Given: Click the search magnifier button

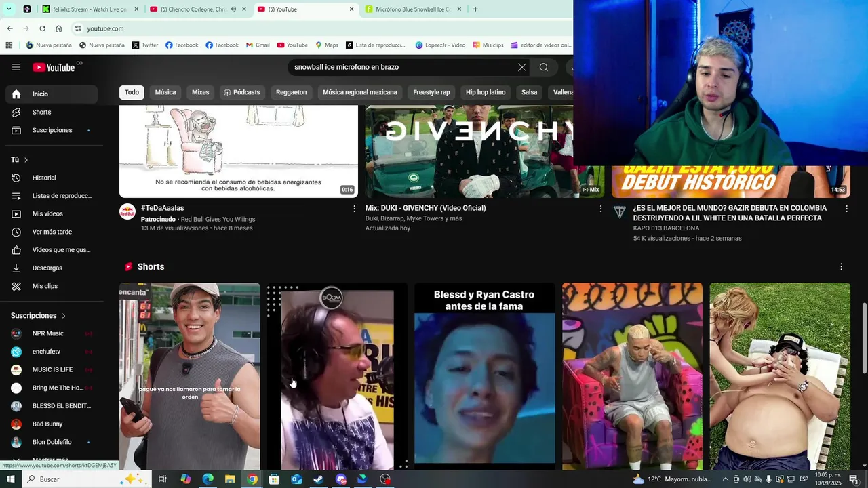Looking at the screenshot, I should 544,67.
